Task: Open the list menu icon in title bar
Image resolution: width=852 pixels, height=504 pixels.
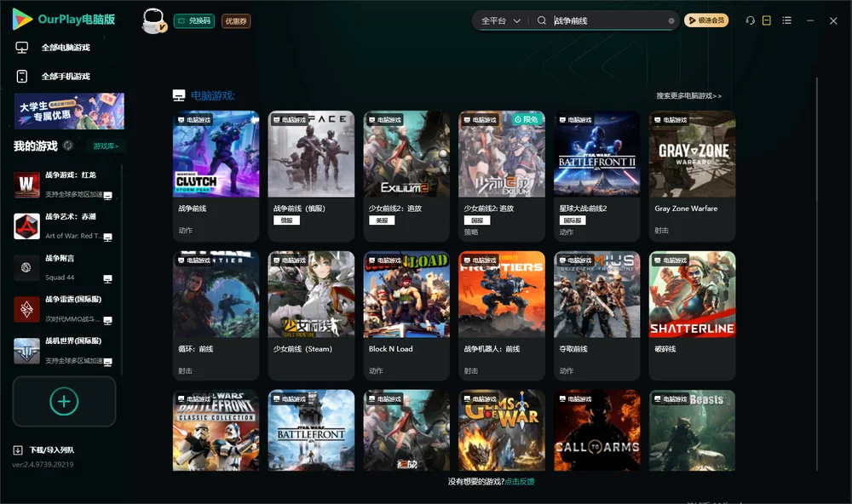Action: tap(786, 20)
